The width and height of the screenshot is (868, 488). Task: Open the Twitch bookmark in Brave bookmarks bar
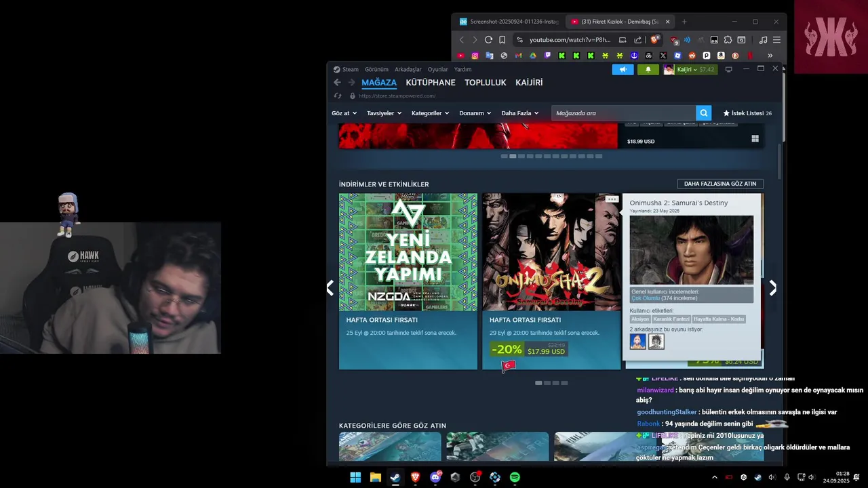(547, 56)
